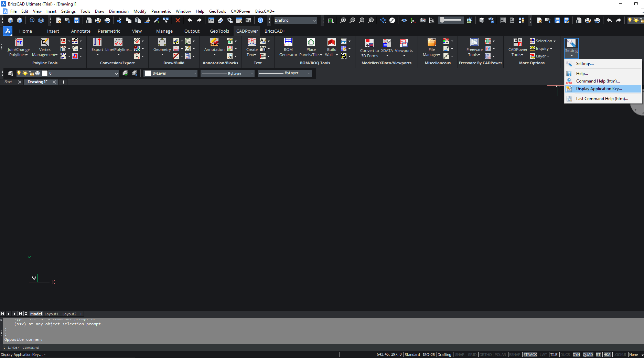
Task: Toggle ORTHO mode in status bar
Action: coord(485,355)
